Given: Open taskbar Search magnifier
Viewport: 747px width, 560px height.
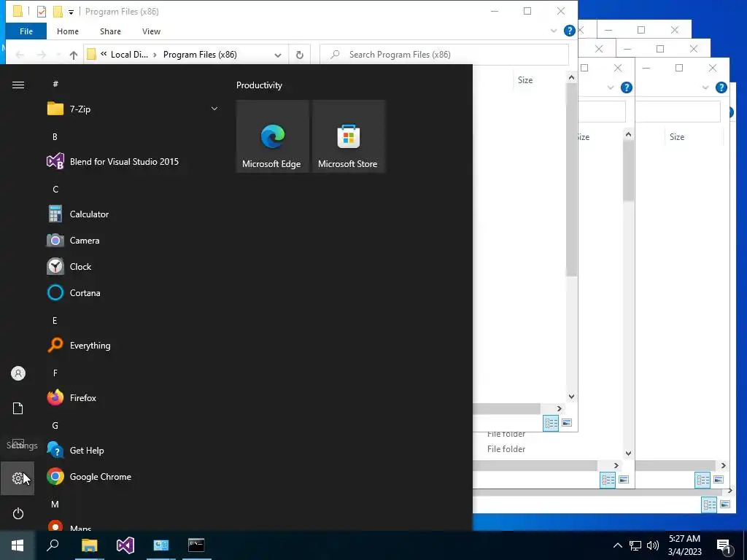Looking at the screenshot, I should tap(53, 545).
